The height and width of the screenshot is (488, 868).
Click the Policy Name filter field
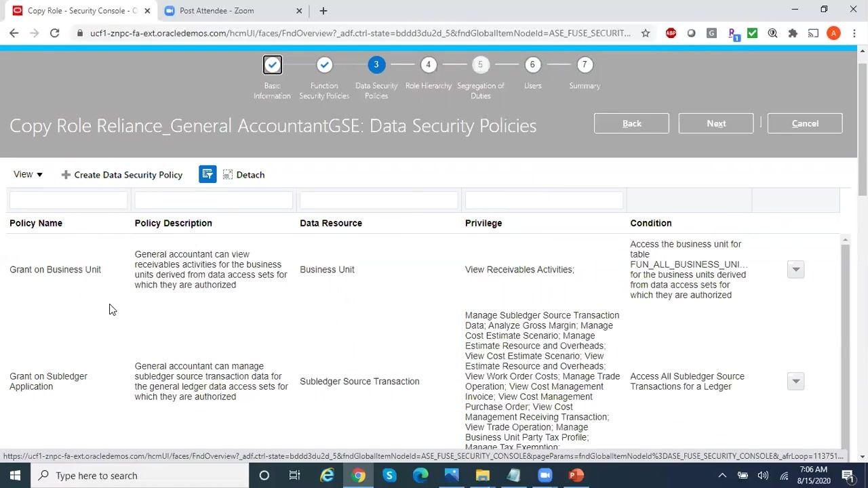point(68,200)
